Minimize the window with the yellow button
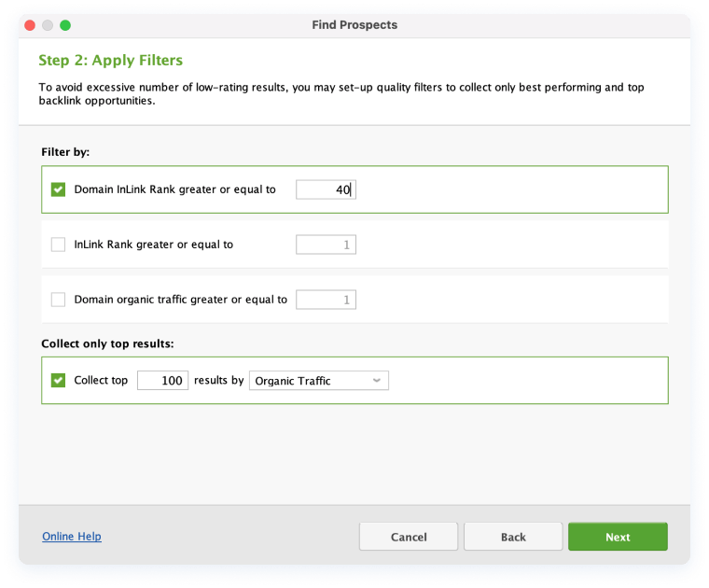The height and width of the screenshot is (588, 709). pos(48,25)
